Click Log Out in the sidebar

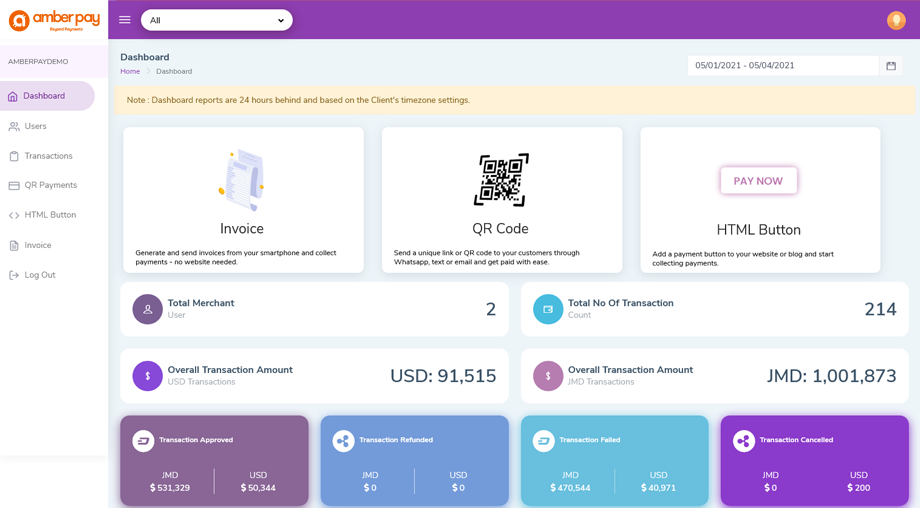pyautogui.click(x=40, y=275)
